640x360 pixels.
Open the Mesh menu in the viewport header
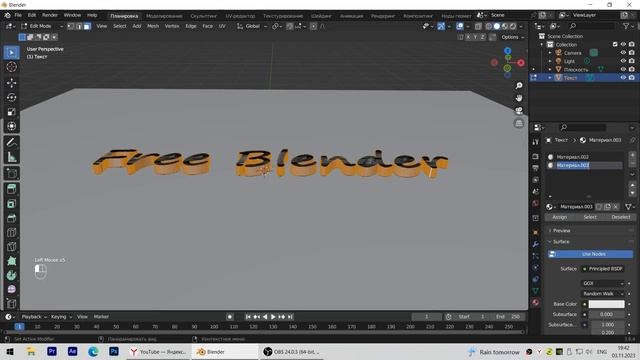click(x=153, y=26)
